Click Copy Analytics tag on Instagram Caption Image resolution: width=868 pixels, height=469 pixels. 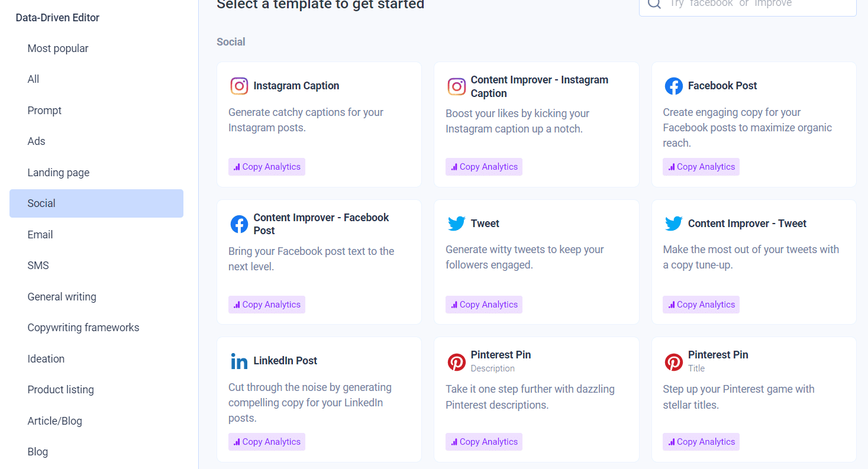[267, 167]
